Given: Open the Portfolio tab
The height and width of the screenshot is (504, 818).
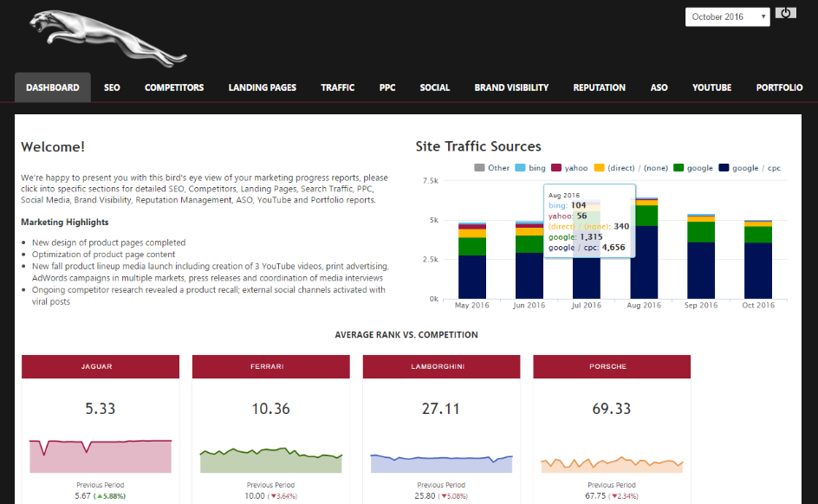Looking at the screenshot, I should (779, 87).
